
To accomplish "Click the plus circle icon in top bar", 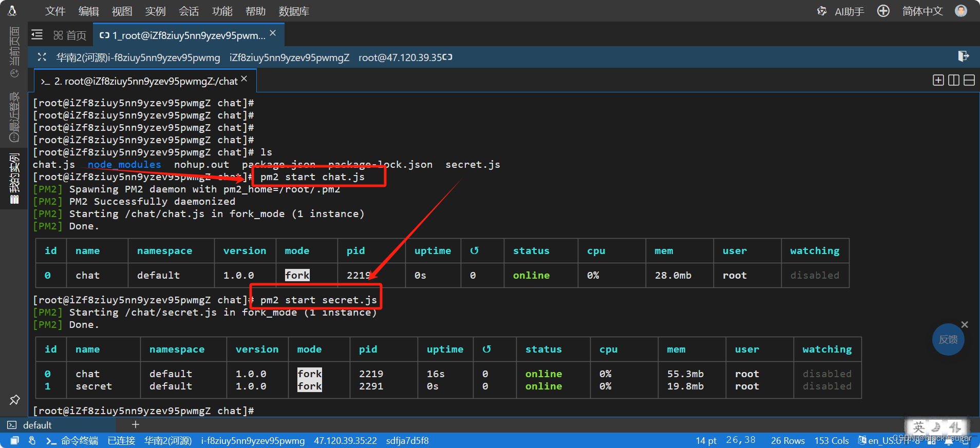I will click(883, 11).
